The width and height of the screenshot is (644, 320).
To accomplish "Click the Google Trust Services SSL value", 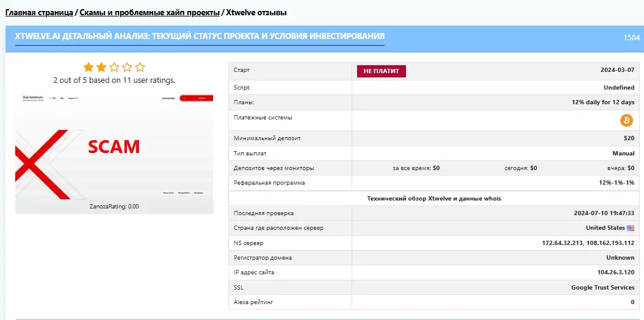I will click(602, 287).
